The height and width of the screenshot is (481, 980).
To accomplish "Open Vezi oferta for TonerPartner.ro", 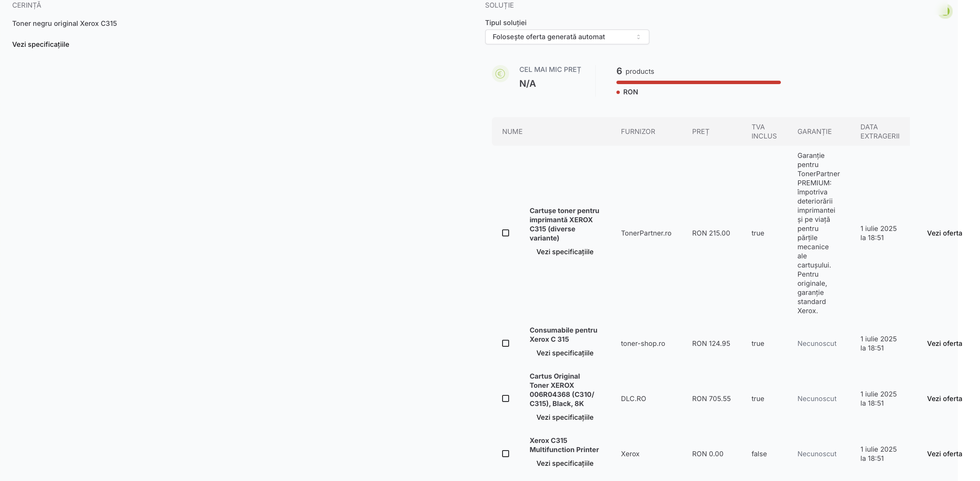I will tap(944, 233).
